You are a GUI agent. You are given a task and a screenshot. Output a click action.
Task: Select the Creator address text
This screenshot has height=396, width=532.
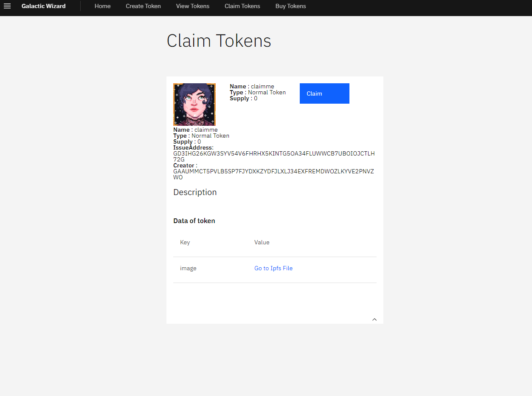(x=274, y=174)
